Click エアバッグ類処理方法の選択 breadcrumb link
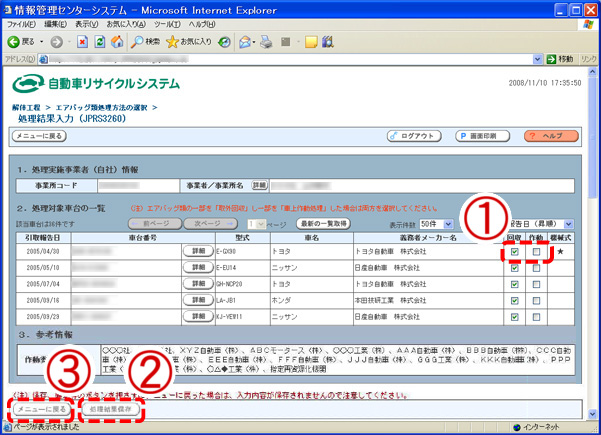 click(x=102, y=108)
